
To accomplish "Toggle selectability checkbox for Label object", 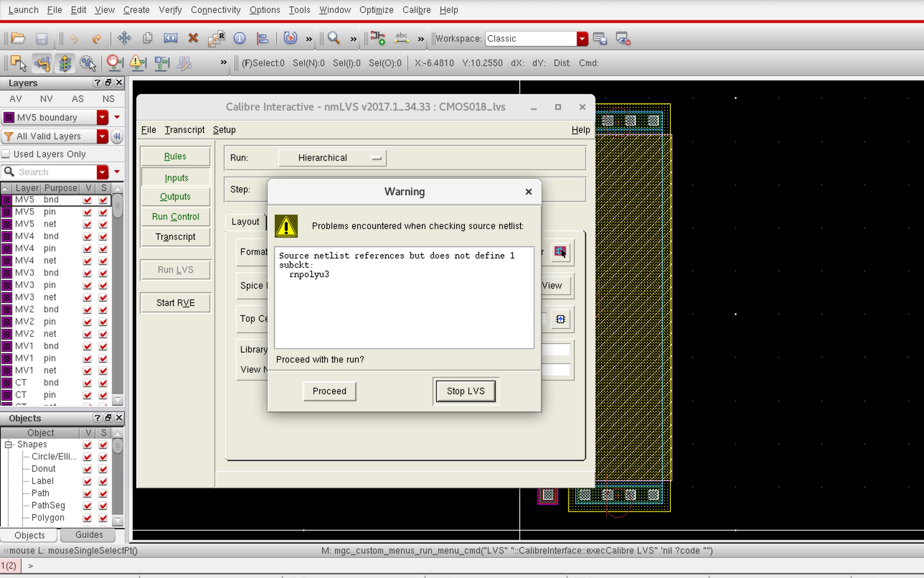I will [103, 481].
